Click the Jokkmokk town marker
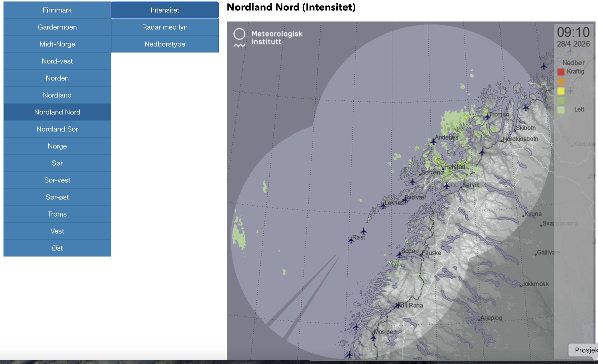 [521, 286]
